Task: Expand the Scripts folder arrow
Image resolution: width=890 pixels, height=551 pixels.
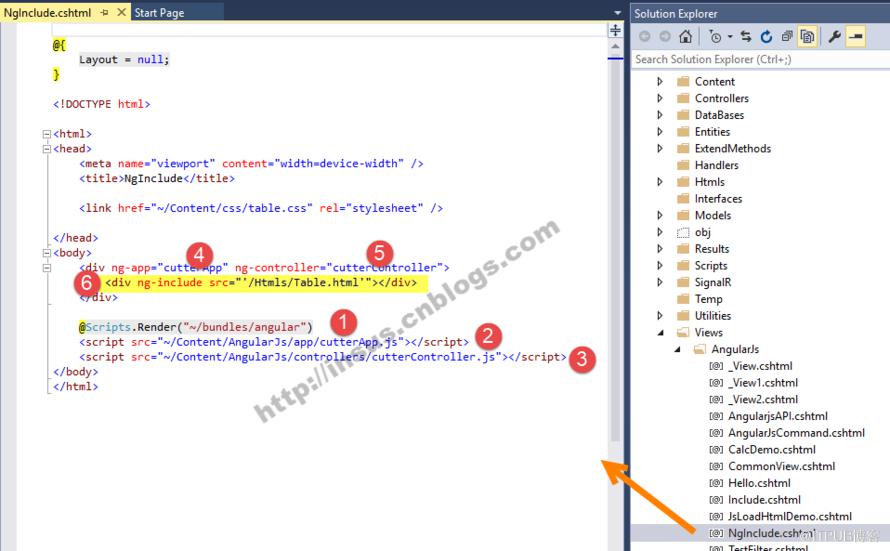Action: 660,265
